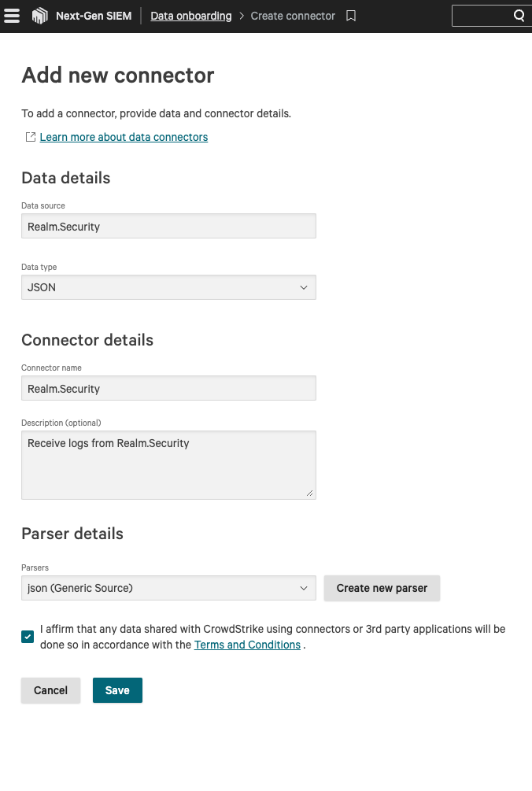Click the magnifier search icon
Image resolution: width=532 pixels, height=791 pixels.
pyautogui.click(x=519, y=16)
